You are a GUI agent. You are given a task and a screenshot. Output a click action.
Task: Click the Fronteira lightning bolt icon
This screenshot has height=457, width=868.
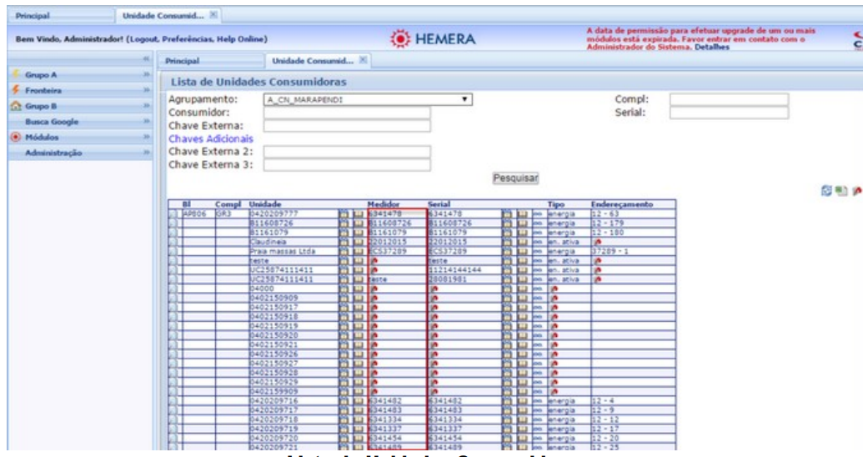[15, 90]
